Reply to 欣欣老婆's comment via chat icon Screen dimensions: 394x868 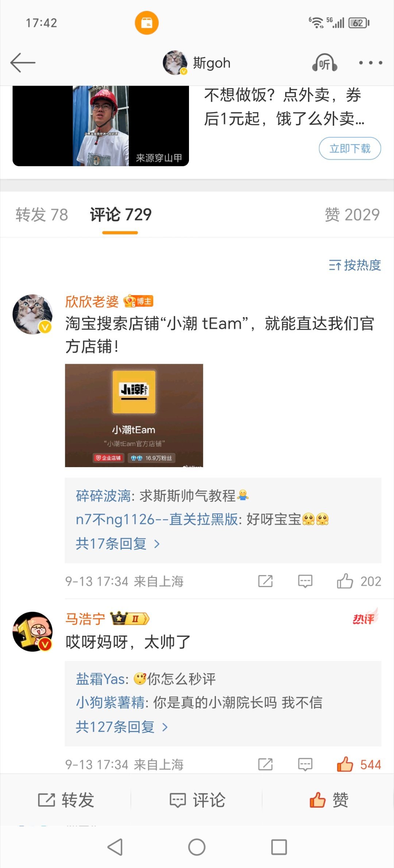(305, 581)
